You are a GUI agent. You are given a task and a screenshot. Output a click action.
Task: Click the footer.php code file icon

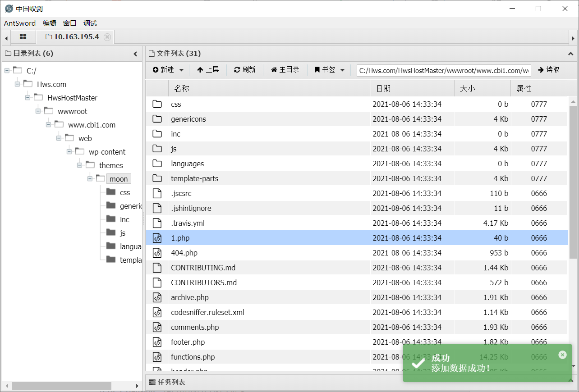coord(157,342)
